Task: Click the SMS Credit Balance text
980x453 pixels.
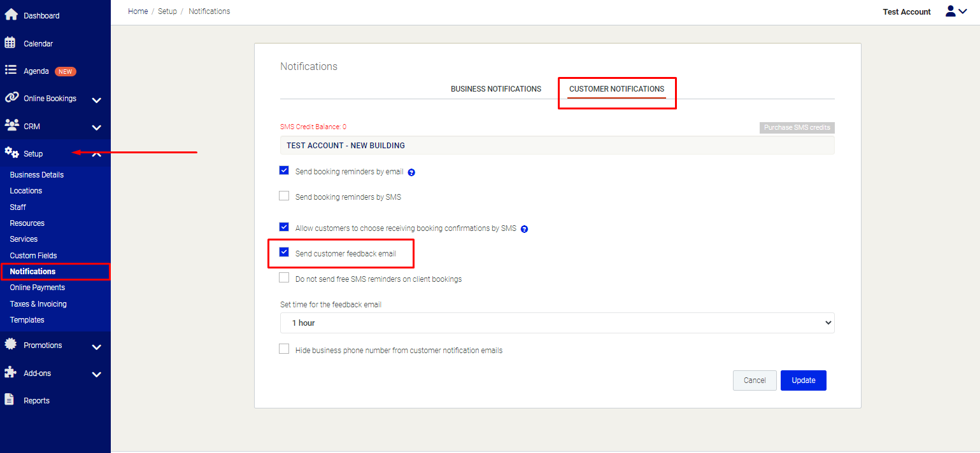Action: 313,127
